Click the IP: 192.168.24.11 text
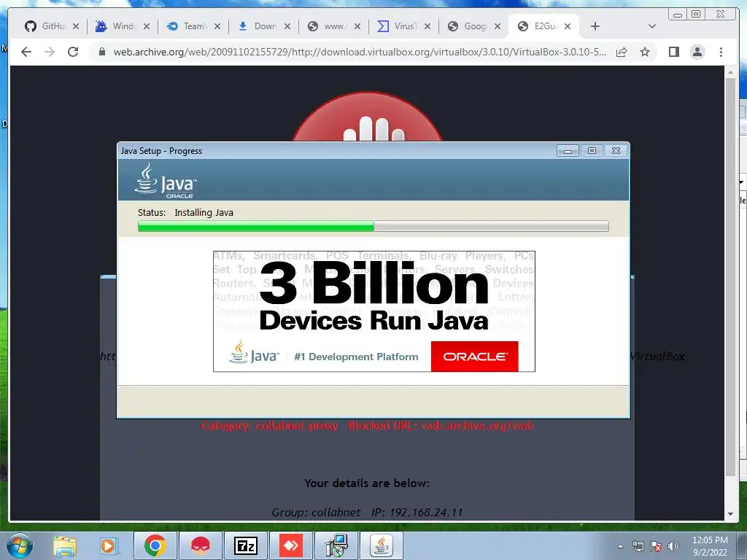Viewport: 747px width, 560px height. click(417, 513)
